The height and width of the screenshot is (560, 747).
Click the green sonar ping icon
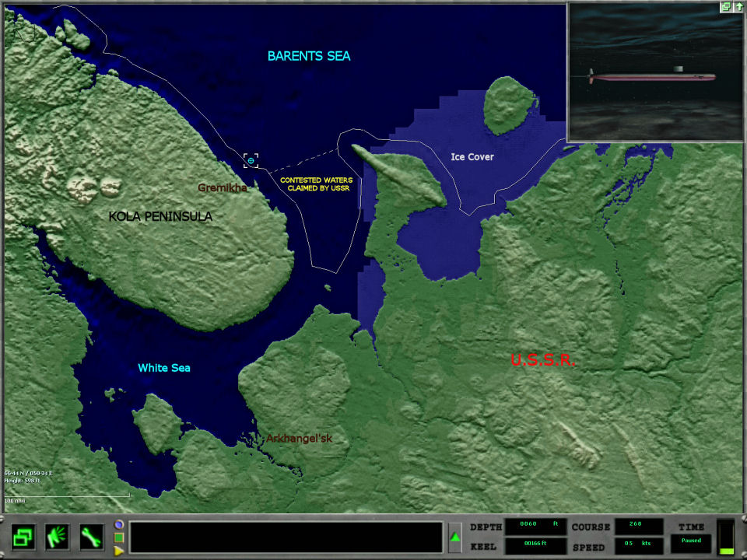pyautogui.click(x=58, y=537)
